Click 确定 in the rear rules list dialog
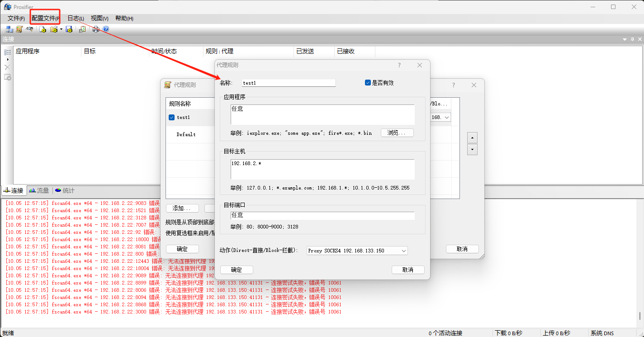Image resolution: width=644 pixels, height=337 pixels. tap(182, 249)
